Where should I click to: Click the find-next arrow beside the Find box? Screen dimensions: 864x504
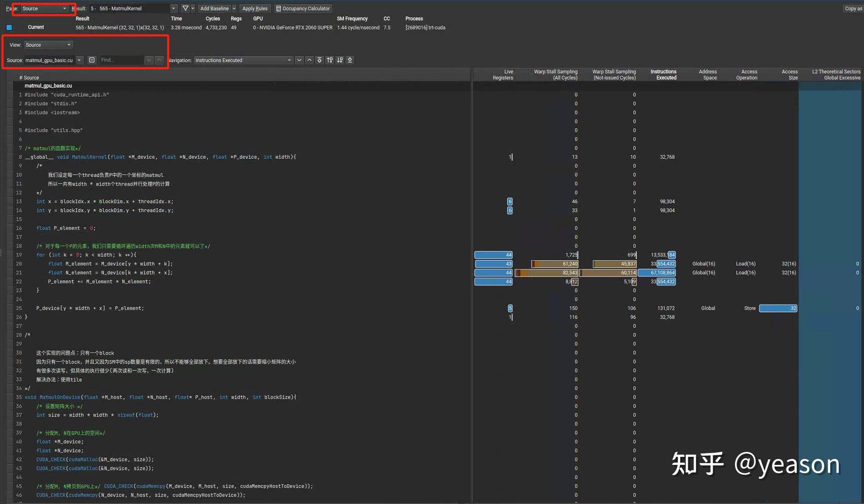[149, 60]
